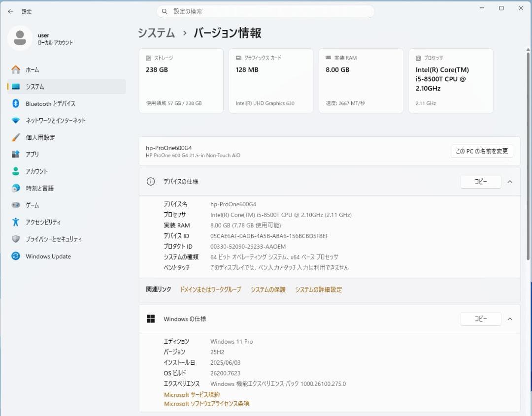
Task: Click device ID value 05CAE6AF-0ADB-4A5B
Action: (x=269, y=236)
